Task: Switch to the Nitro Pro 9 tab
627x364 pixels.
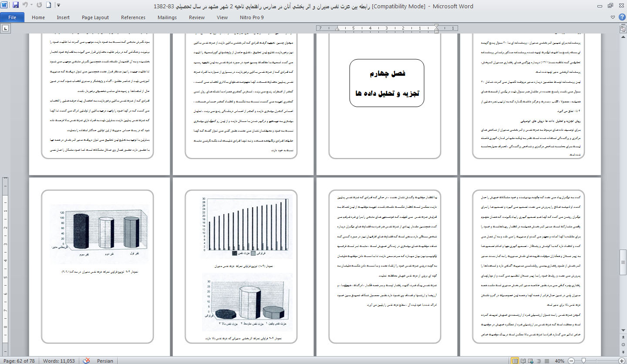Action: tap(251, 17)
